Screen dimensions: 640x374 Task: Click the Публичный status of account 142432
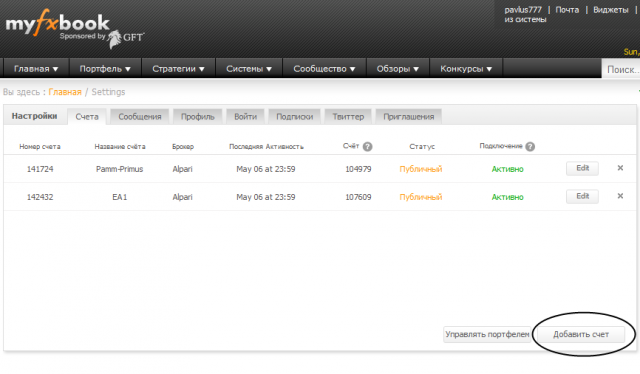pos(420,197)
